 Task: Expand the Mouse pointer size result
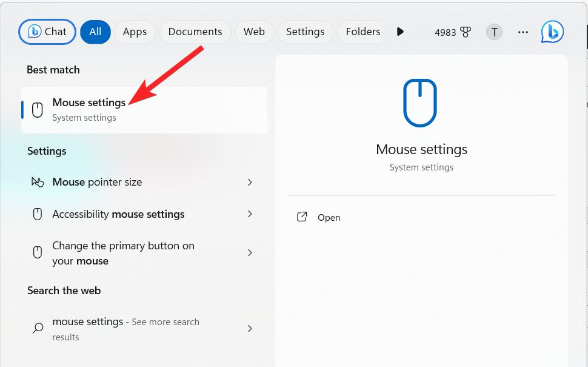tap(250, 181)
